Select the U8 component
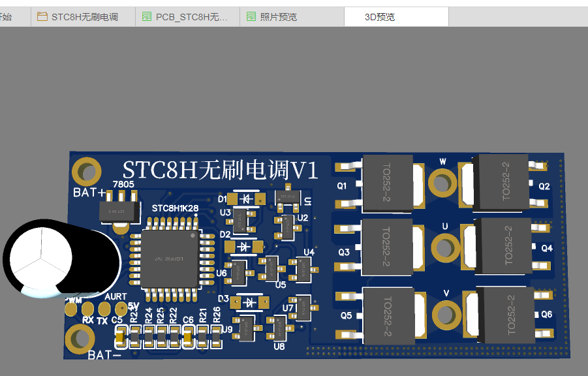588x376 pixels. tap(280, 327)
